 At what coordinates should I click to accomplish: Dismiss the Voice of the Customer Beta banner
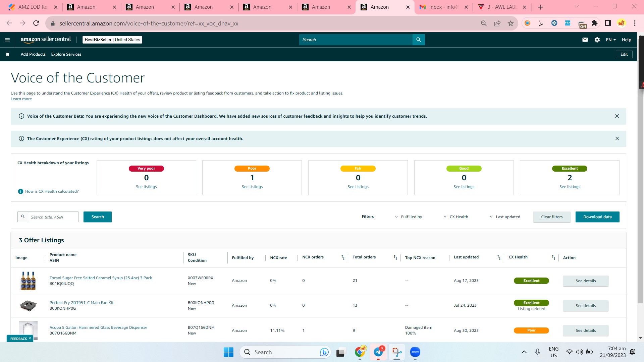[x=617, y=116]
